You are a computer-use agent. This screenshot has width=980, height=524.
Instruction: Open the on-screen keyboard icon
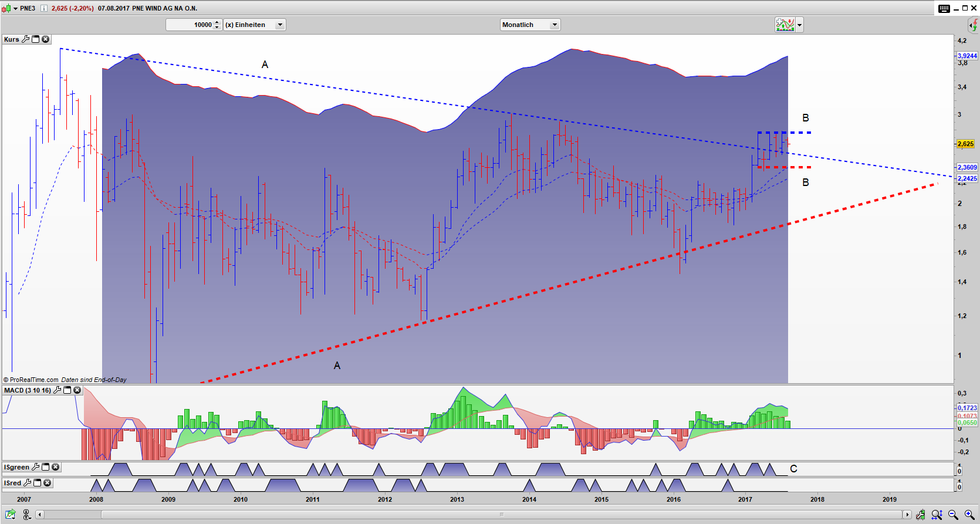click(944, 8)
